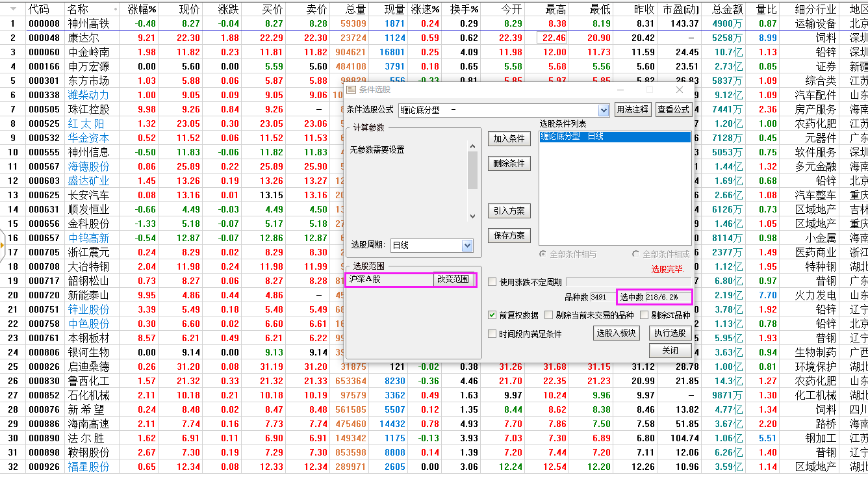The height and width of the screenshot is (477, 868).
Task: Click the 保存方案 button
Action: pos(509,235)
